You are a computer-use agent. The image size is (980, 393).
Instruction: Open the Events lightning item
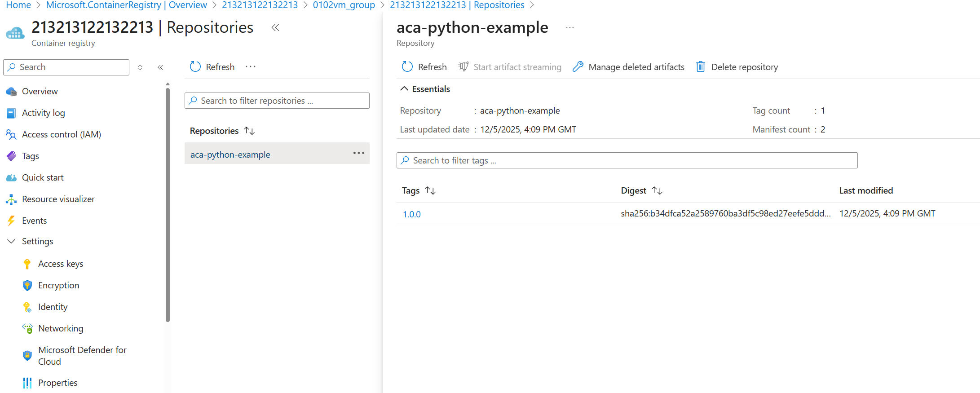(34, 221)
